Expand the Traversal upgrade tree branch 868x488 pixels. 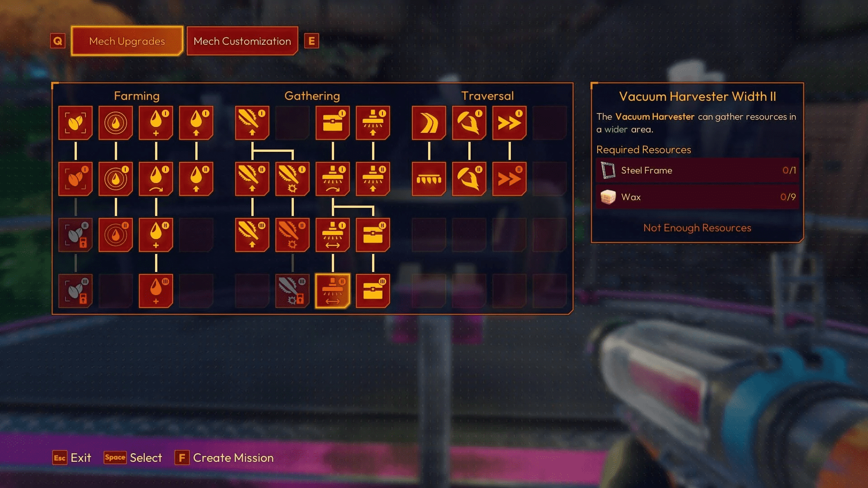tap(487, 95)
